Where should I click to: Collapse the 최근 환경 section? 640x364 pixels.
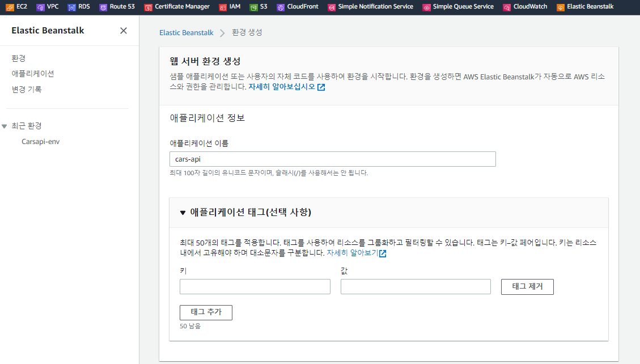(x=5, y=126)
